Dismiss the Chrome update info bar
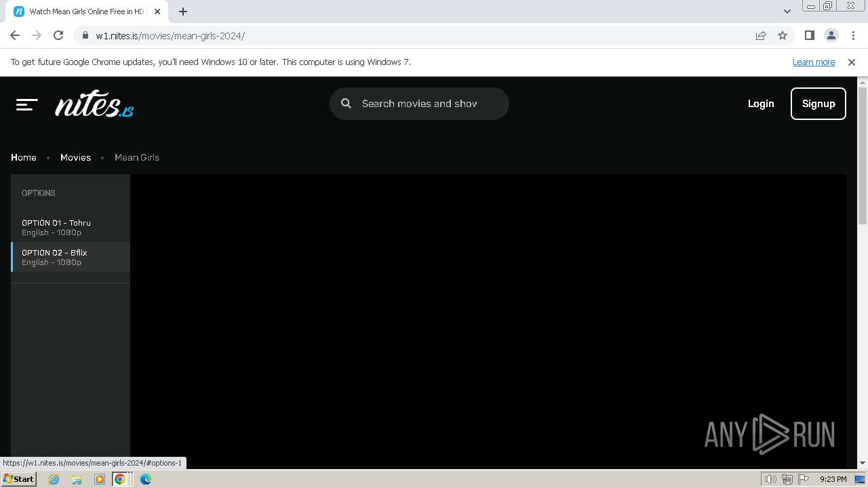The height and width of the screenshot is (488, 868). 852,62
